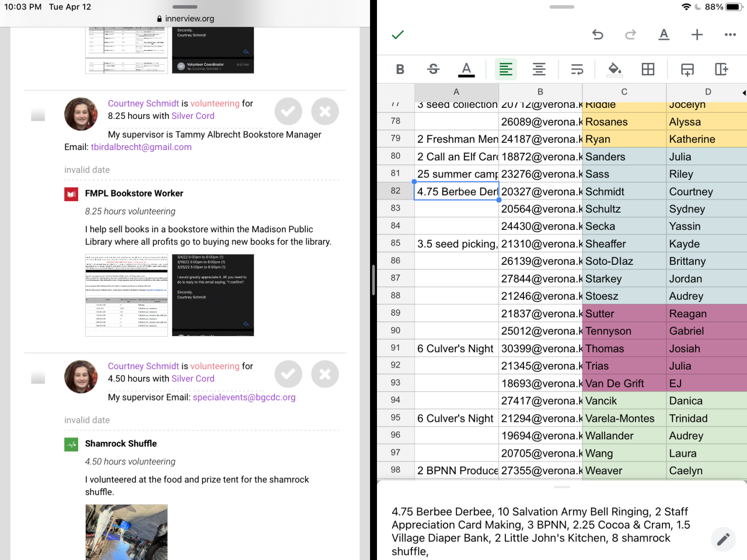The image size is (747, 560).
Task: Open the Shamrock Shuffle photo thumbnail
Action: (x=127, y=531)
